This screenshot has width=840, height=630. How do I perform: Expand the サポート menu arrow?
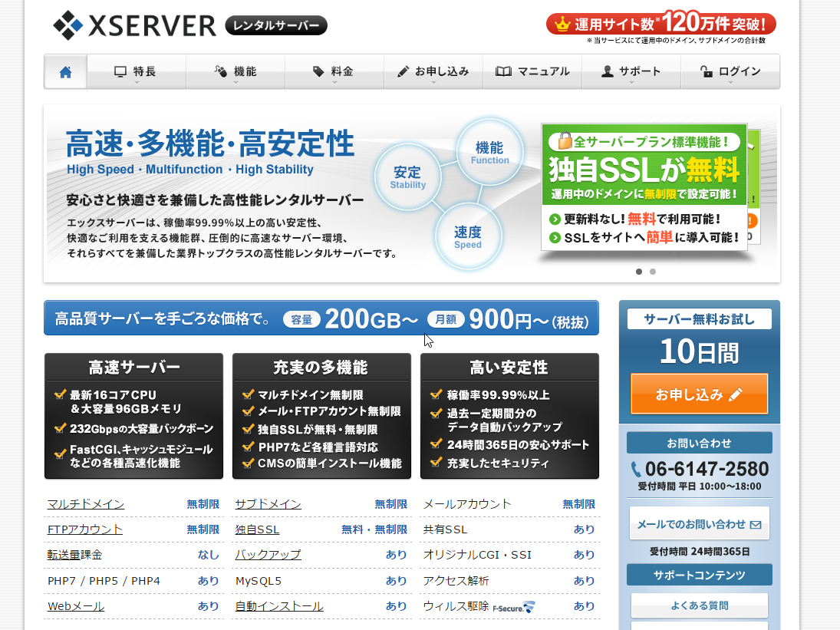click(631, 83)
